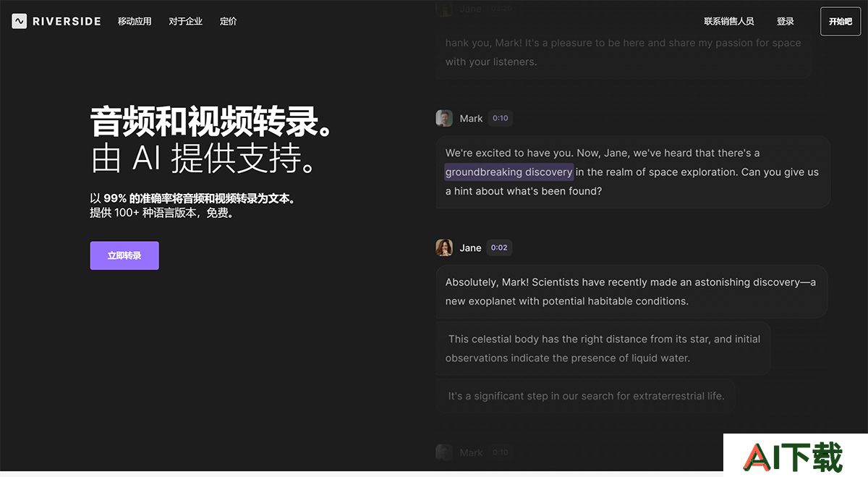The height and width of the screenshot is (477, 868).
Task: Click the 音频和视频转录 headline
Action: [213, 122]
